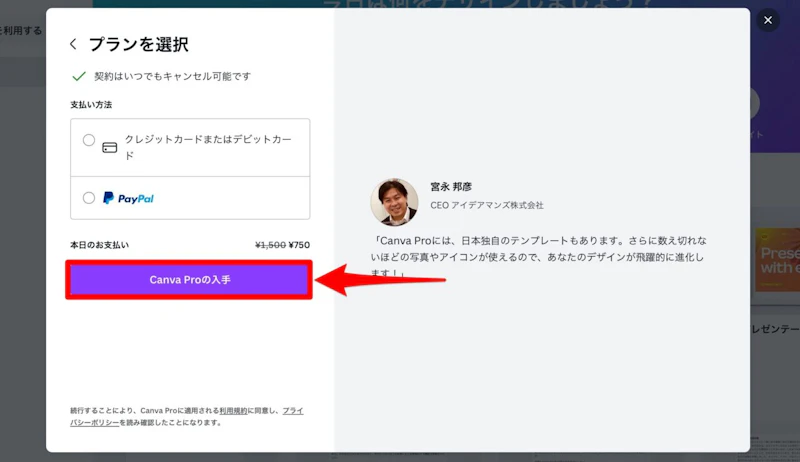The width and height of the screenshot is (800, 462).
Task: Click the 支払い方法 heading
Action: (91, 105)
